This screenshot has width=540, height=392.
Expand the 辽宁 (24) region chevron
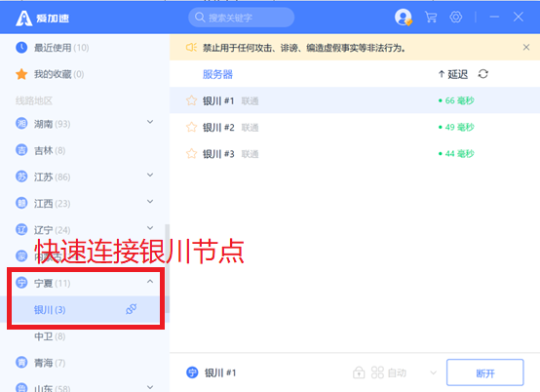click(150, 227)
